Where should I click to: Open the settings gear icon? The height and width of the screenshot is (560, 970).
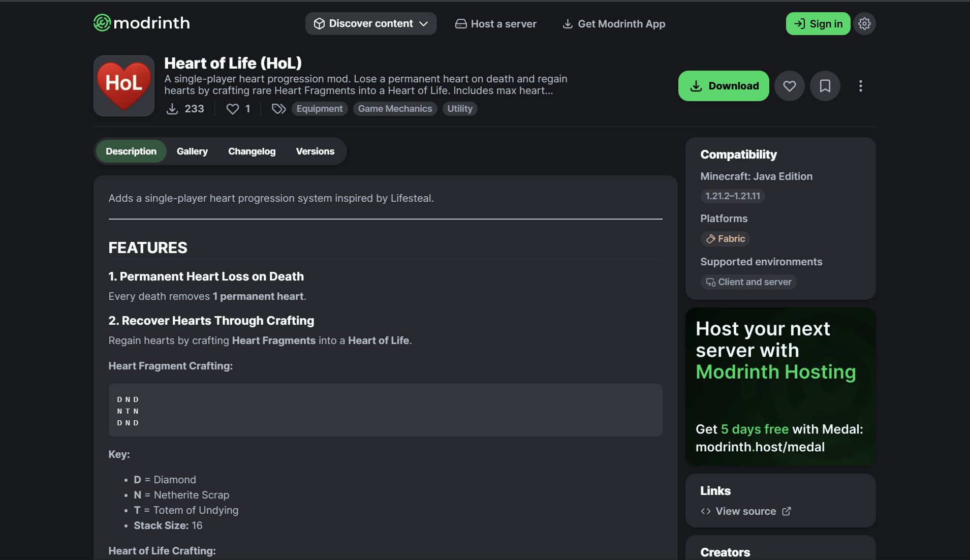864,24
